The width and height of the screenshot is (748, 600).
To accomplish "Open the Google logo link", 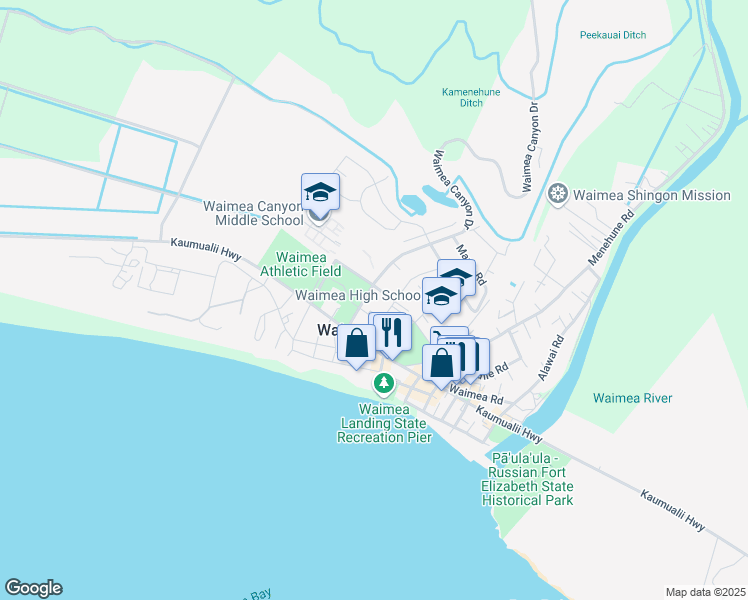I will click(33, 588).
